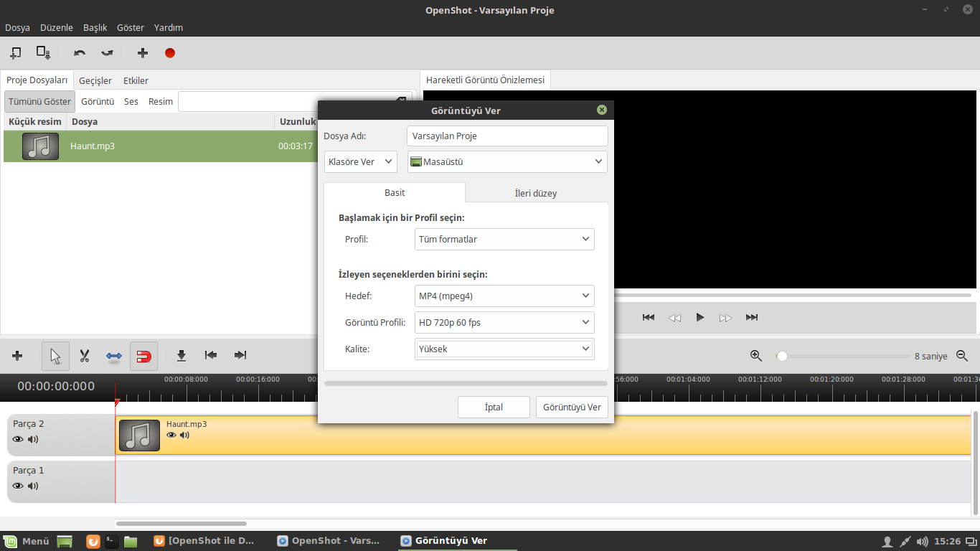The image size is (980, 551).
Task: Click the red playhead marker on ruler
Action: (x=116, y=402)
